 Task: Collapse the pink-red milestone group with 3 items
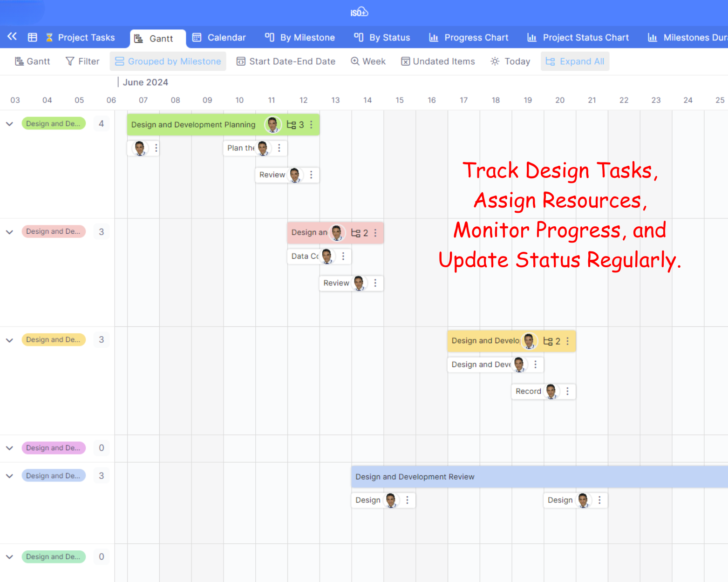coord(9,232)
